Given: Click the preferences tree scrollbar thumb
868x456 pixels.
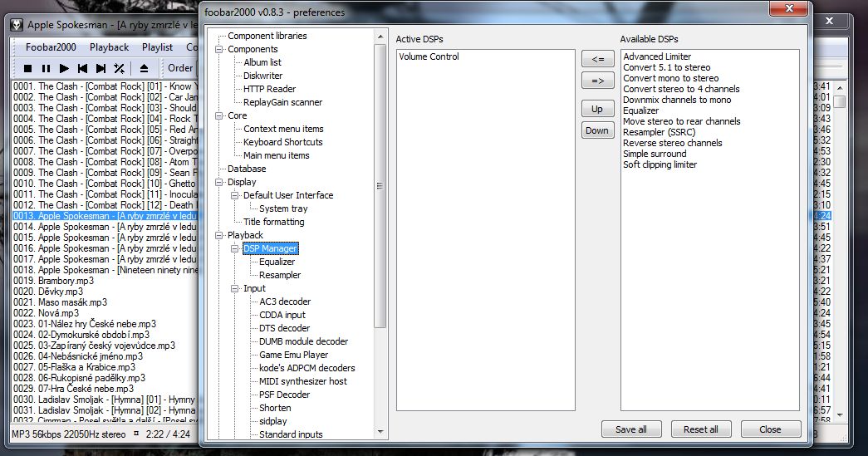Looking at the screenshot, I should 380,186.
